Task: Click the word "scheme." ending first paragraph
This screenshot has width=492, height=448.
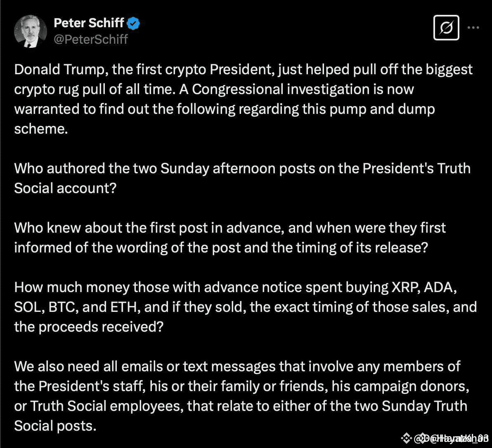Action: [x=41, y=129]
